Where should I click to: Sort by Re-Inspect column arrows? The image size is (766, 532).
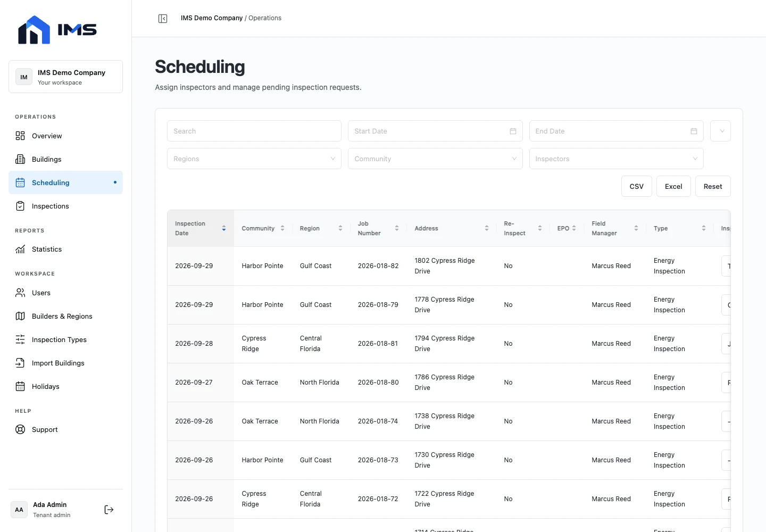(540, 228)
